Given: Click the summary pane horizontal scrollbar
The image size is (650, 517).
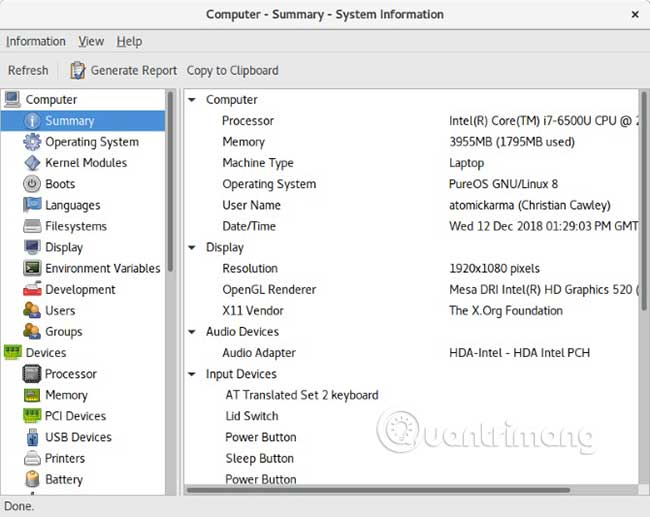Looking at the screenshot, I should point(378,490).
